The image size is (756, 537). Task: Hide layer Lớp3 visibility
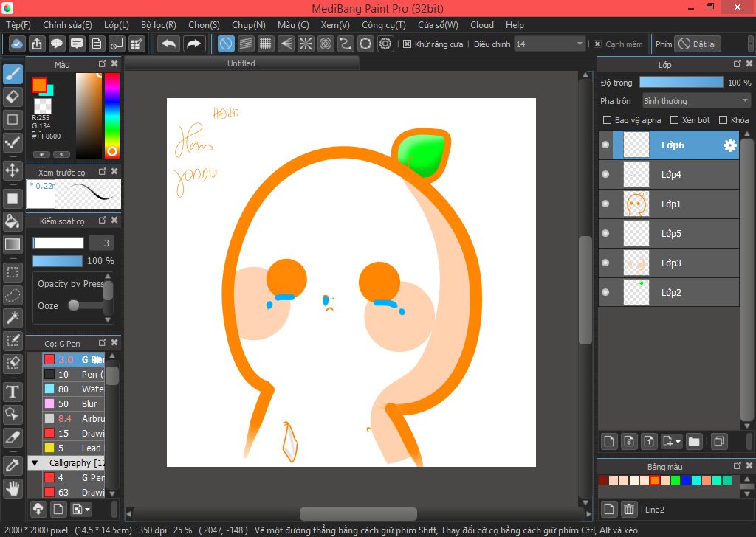605,263
